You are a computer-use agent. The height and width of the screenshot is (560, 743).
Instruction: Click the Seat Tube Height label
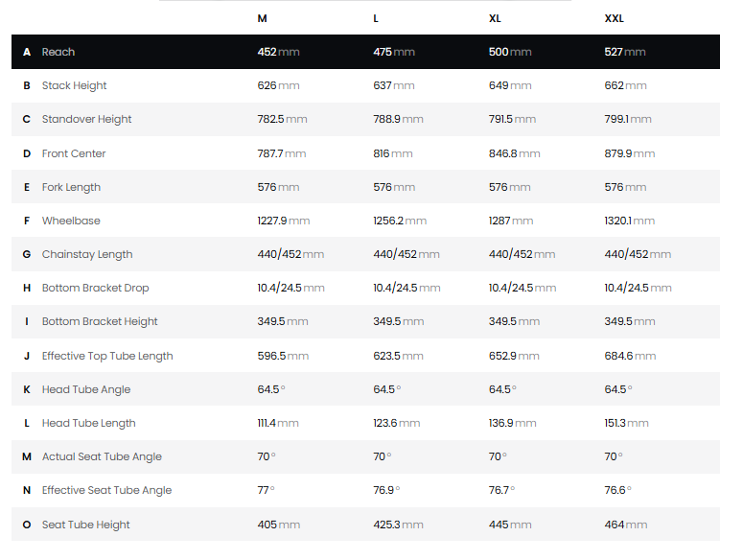[x=85, y=525]
